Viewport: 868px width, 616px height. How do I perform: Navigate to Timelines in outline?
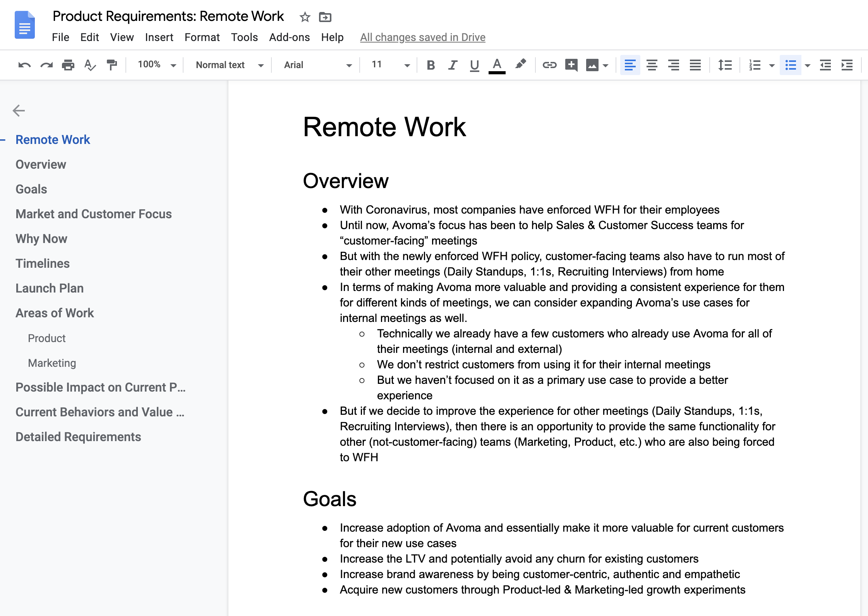pyautogui.click(x=43, y=264)
